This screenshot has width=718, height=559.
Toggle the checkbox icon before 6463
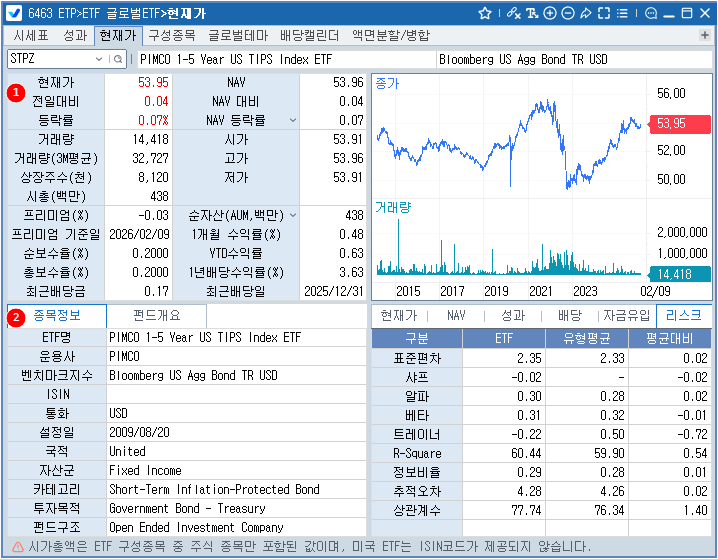tap(15, 13)
